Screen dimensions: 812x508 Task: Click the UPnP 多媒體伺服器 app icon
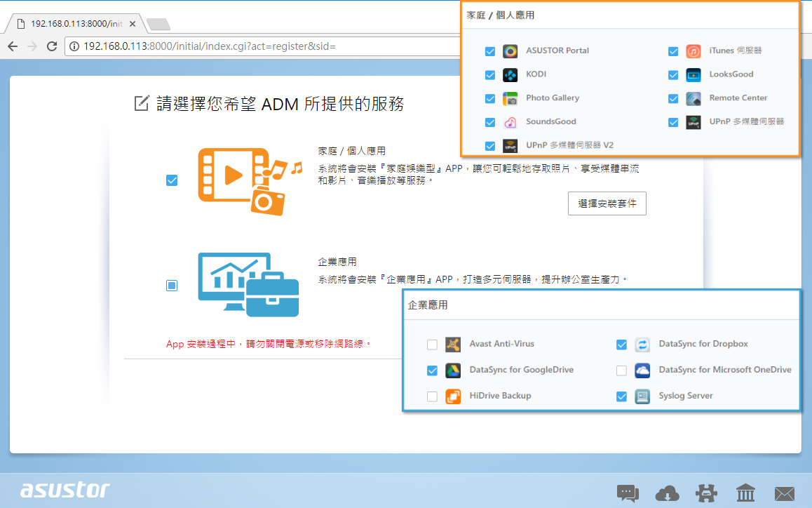click(x=693, y=122)
